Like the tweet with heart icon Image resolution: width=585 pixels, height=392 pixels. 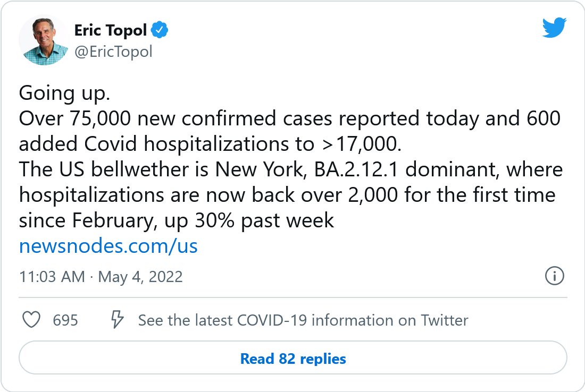pyautogui.click(x=32, y=320)
